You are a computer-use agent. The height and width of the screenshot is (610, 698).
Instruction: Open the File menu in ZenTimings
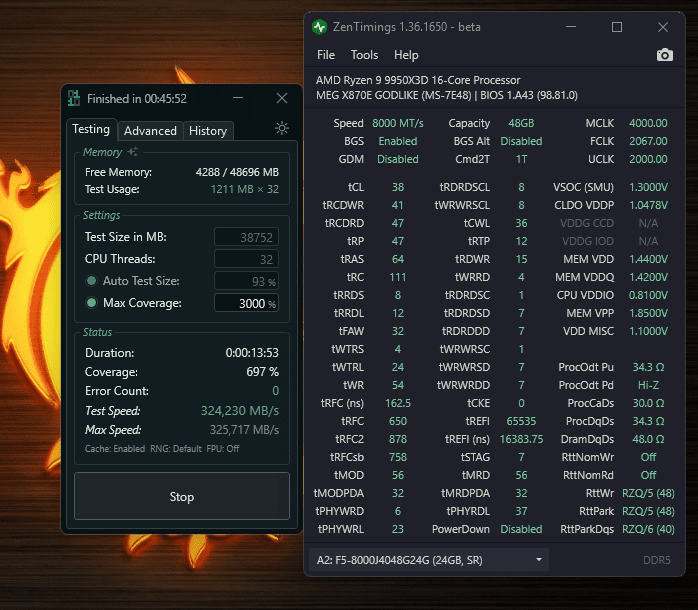click(x=326, y=55)
